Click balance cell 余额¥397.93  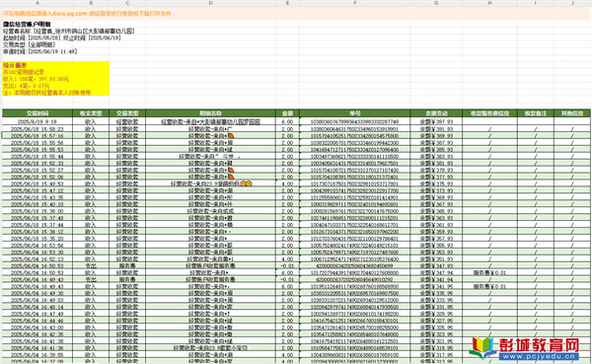(436, 122)
